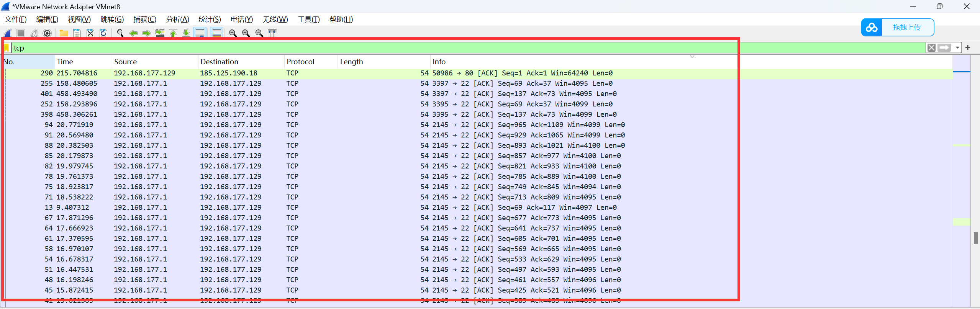Screen dimensions: 980x309
Task: Restart the current capture
Action: coord(34,33)
